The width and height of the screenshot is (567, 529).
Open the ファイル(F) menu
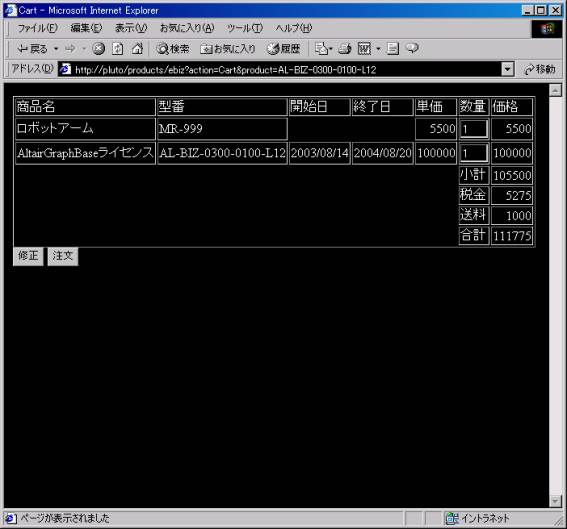tap(38, 28)
